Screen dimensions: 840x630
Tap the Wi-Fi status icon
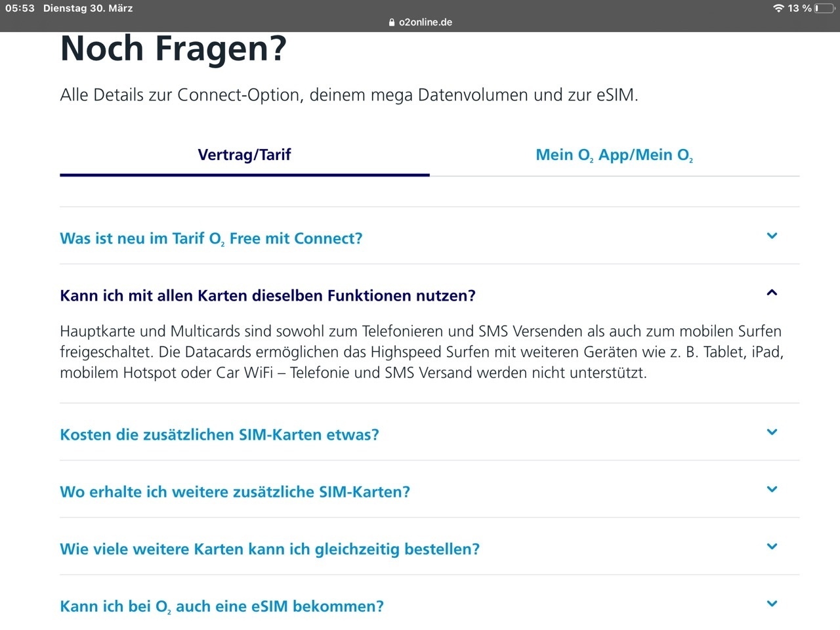pyautogui.click(x=778, y=8)
